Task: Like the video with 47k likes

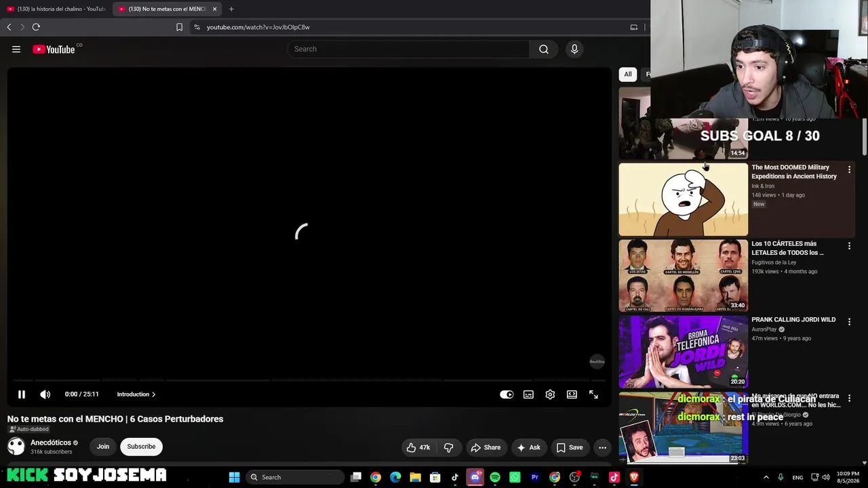Action: click(x=418, y=447)
